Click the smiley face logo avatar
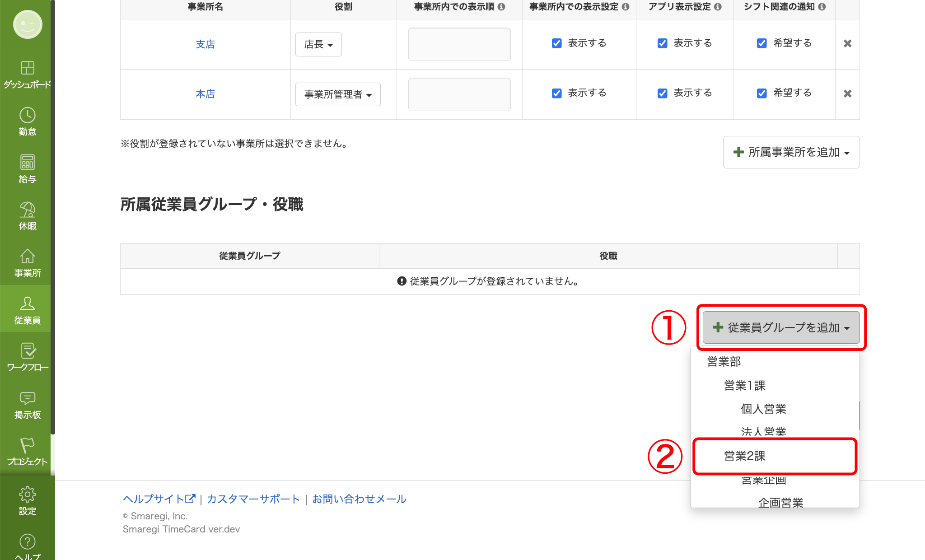 [x=28, y=24]
